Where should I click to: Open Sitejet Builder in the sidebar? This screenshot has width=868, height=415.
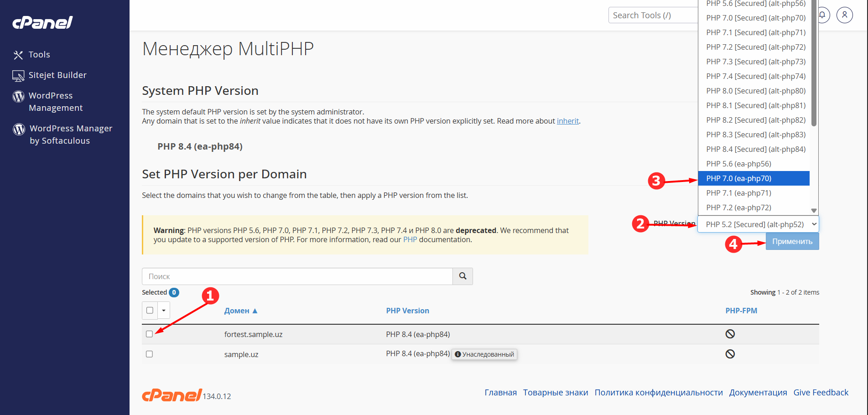coord(57,75)
